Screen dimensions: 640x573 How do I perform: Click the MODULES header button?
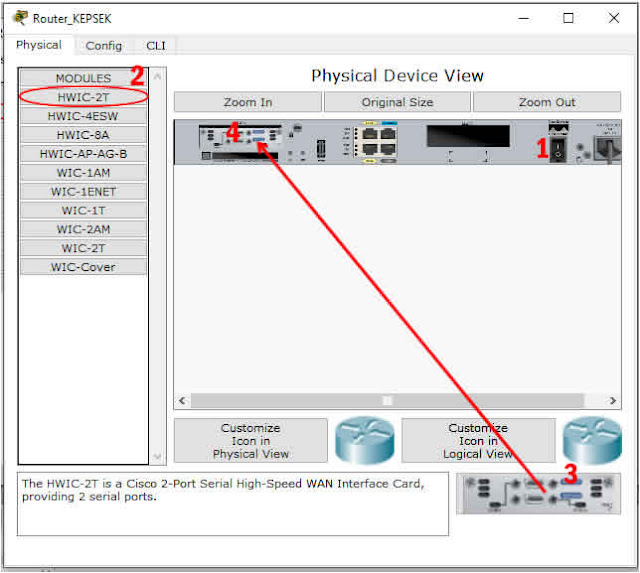click(83, 78)
